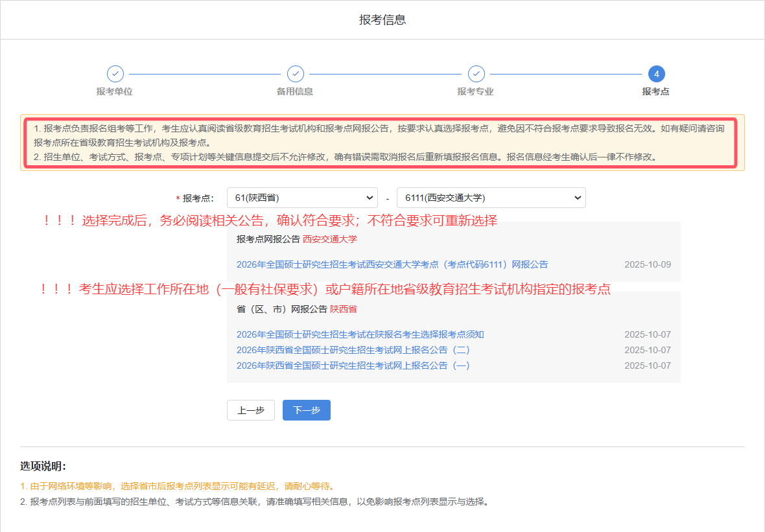
Task: Click the 报考专业 step checkmark icon
Action: [x=476, y=74]
